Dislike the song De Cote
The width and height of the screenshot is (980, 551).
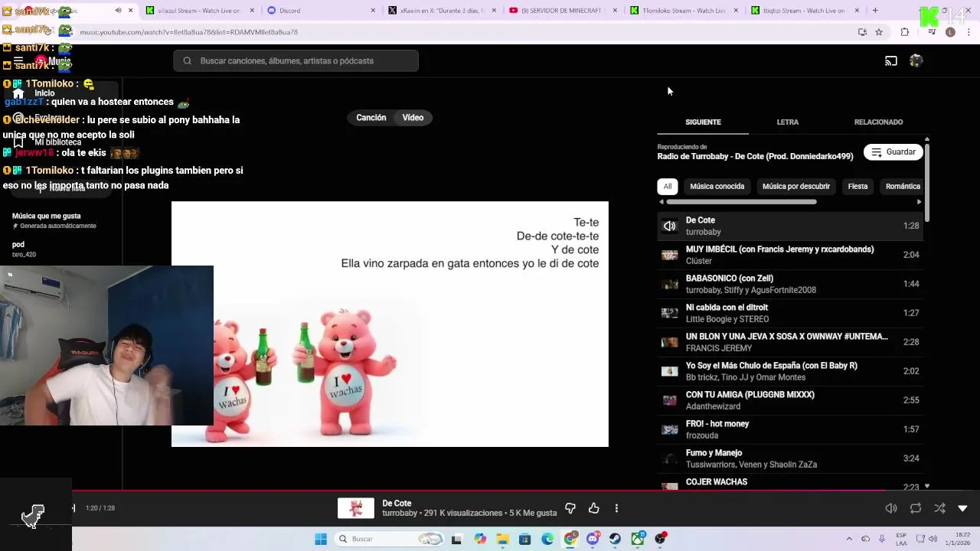click(x=570, y=508)
